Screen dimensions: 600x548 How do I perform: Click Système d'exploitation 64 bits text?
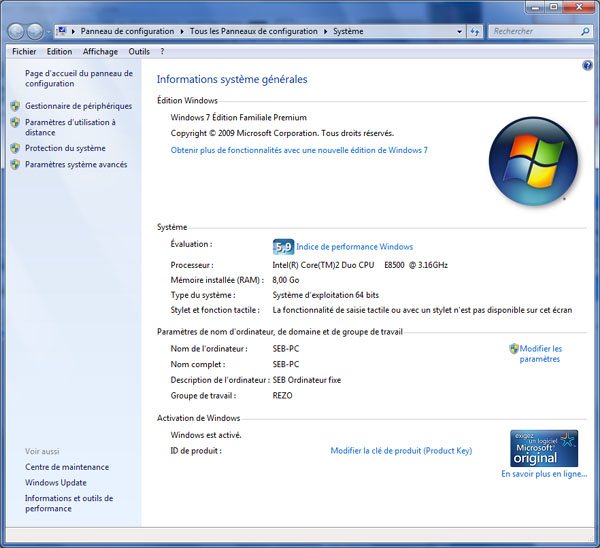(x=326, y=295)
